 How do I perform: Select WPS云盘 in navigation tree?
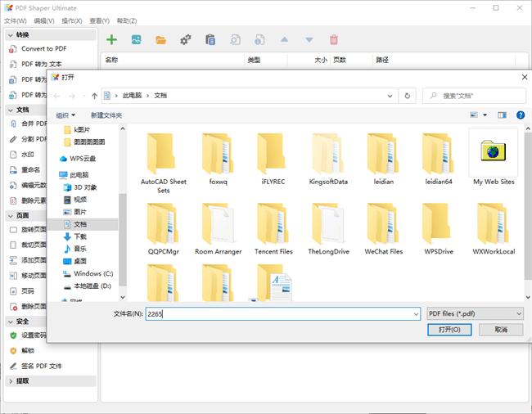click(x=78, y=159)
